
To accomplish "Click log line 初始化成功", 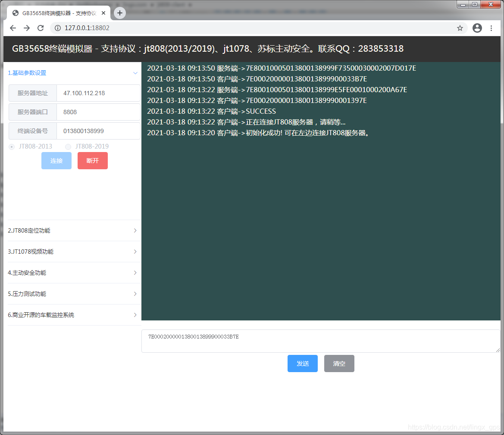I will [x=258, y=133].
